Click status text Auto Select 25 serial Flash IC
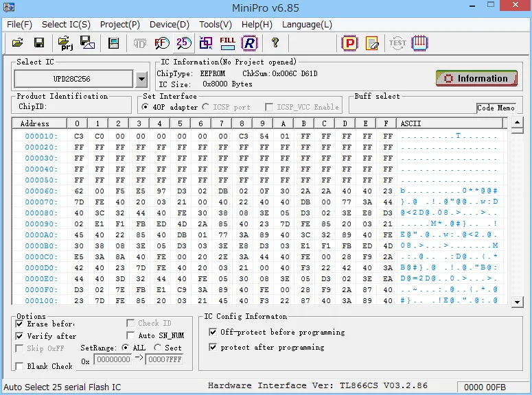This screenshot has height=395, width=532. [62, 387]
